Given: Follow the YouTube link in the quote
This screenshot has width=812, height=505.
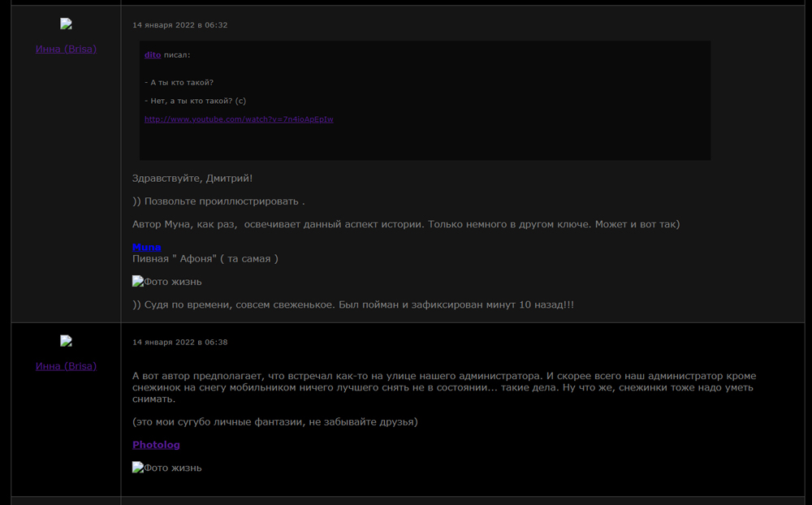Looking at the screenshot, I should tap(239, 119).
